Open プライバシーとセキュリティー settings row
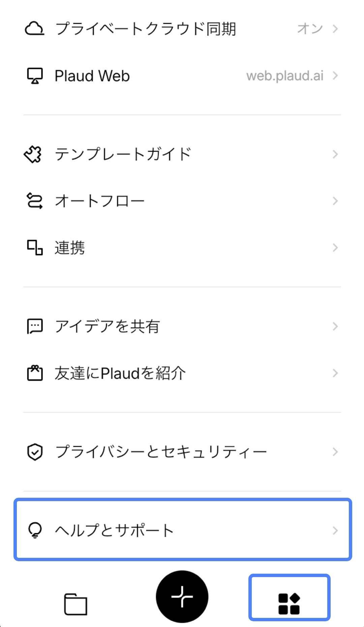The height and width of the screenshot is (627, 364). pyautogui.click(x=182, y=452)
